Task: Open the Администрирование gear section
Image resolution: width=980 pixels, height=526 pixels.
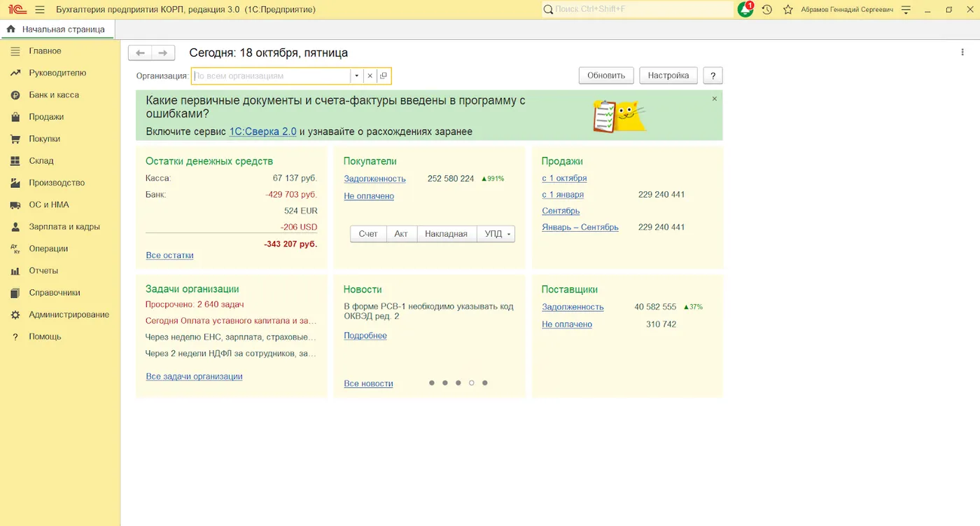Action: [69, 314]
